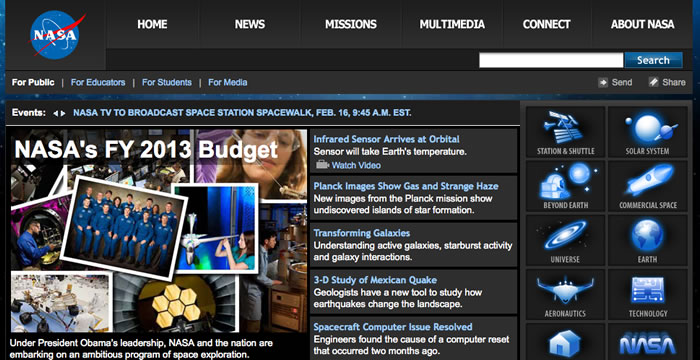Click into the search text field
700x360 pixels.
click(x=551, y=60)
